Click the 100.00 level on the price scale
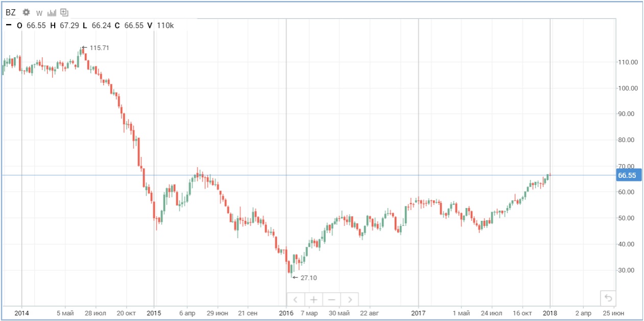Screen dimensions: 644x321 pos(628,88)
